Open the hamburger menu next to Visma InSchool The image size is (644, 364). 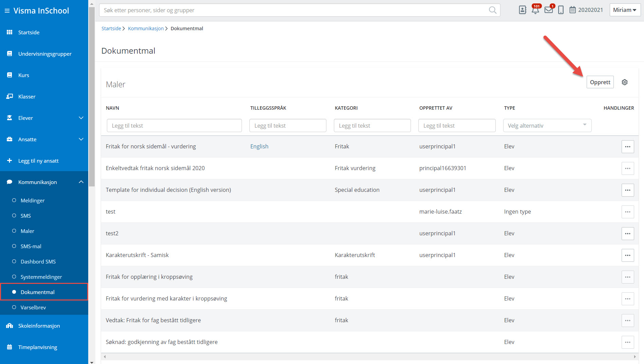(x=7, y=11)
